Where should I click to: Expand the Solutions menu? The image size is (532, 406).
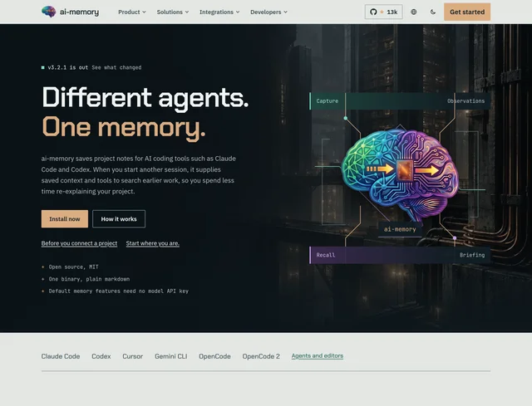pos(173,12)
